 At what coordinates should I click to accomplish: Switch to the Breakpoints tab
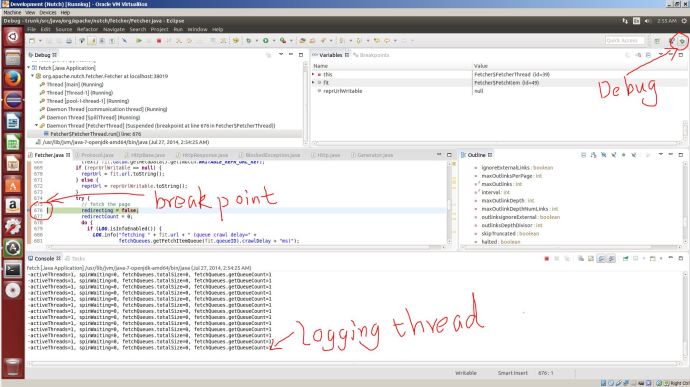(371, 55)
